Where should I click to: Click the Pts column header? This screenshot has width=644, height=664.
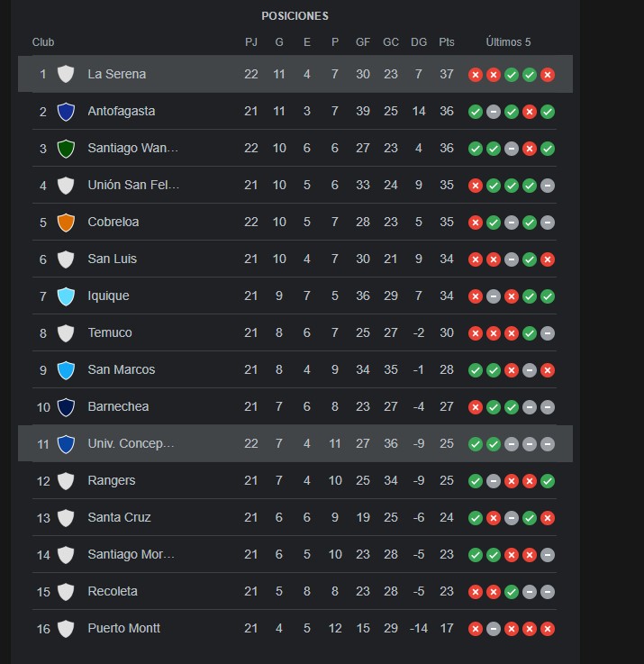[446, 42]
